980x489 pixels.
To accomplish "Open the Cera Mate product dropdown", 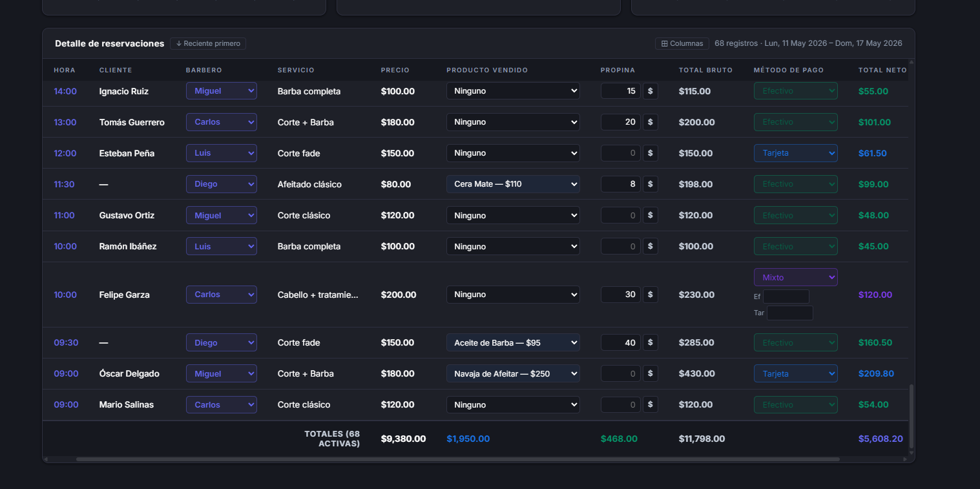I will (513, 184).
